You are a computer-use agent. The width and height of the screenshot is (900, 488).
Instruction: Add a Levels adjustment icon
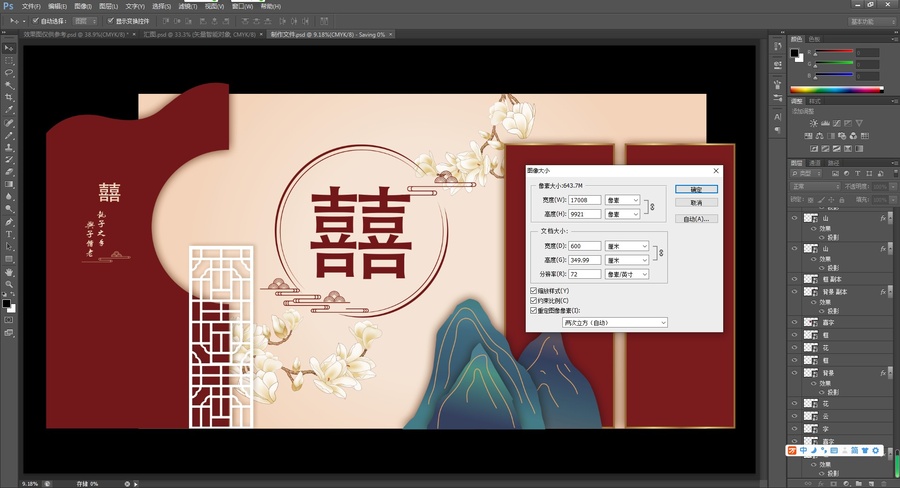825,123
